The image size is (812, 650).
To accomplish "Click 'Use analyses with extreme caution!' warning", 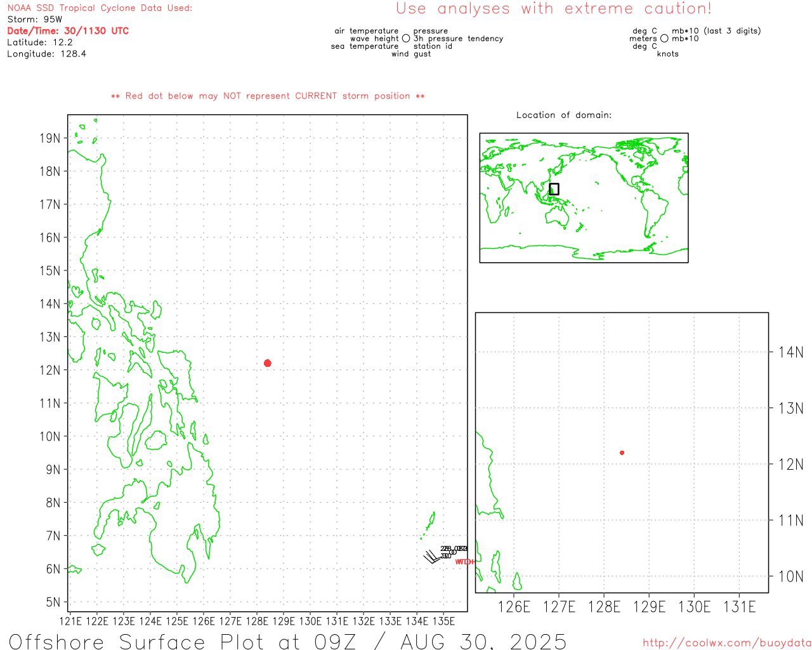I will tap(554, 9).
